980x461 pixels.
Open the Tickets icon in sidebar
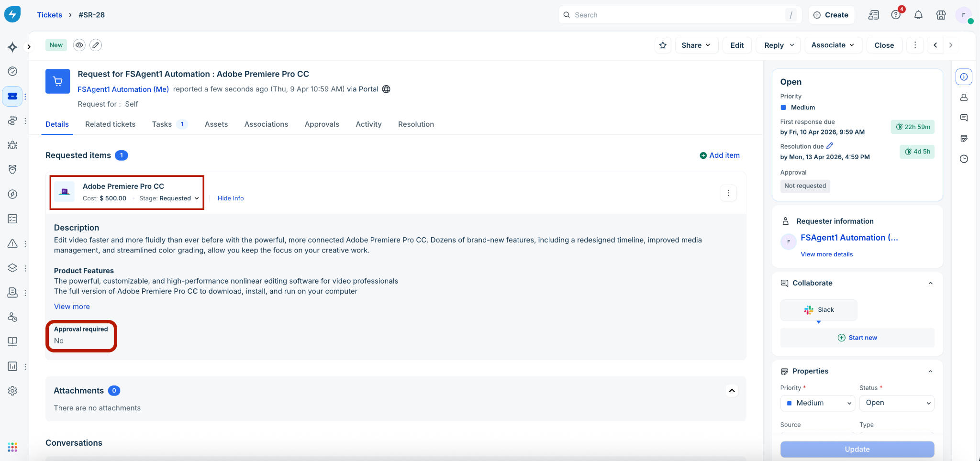click(12, 96)
